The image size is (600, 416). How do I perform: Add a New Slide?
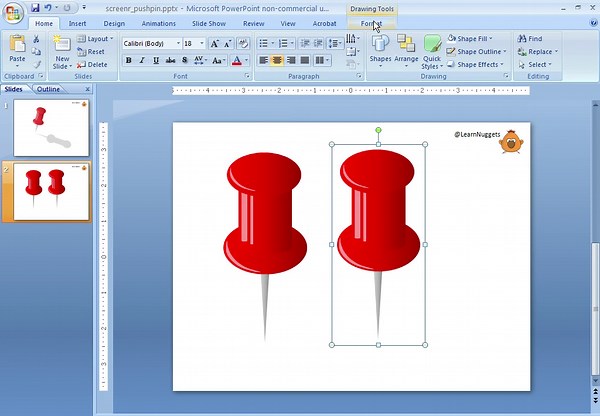tap(62, 52)
